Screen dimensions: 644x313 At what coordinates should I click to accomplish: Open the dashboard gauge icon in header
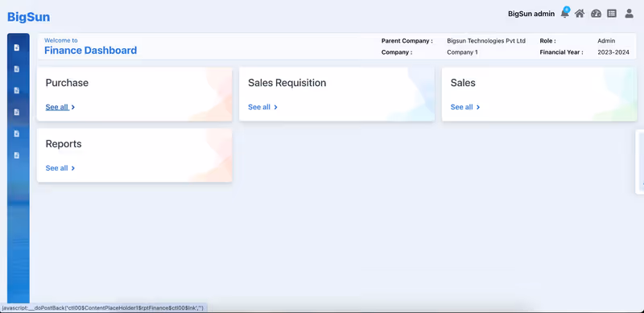click(x=596, y=14)
